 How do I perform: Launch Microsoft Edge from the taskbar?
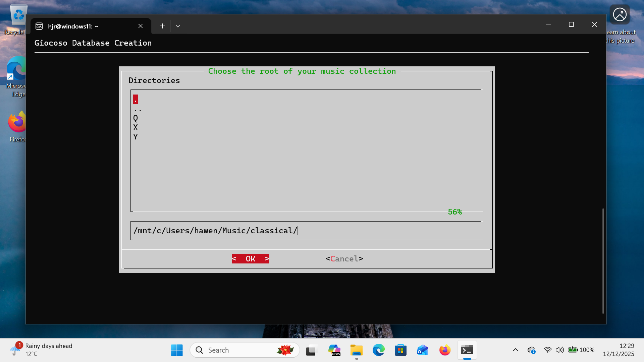click(378, 350)
